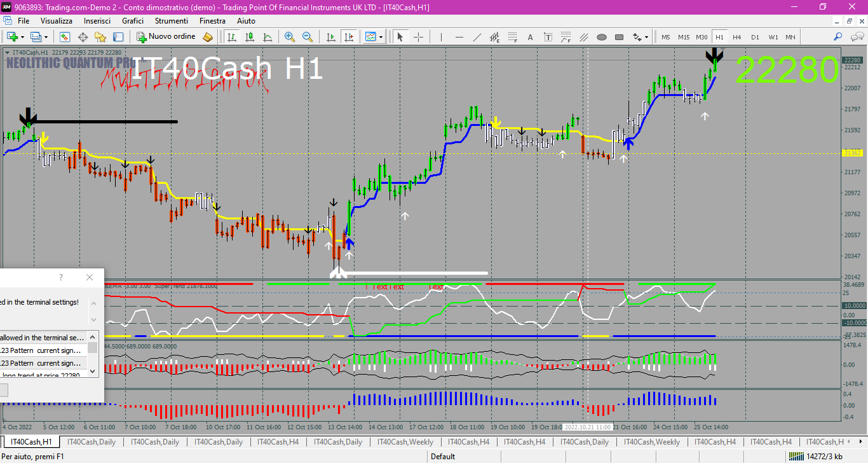Switch to H4 timeframe
This screenshot has height=463, width=868.
[737, 37]
